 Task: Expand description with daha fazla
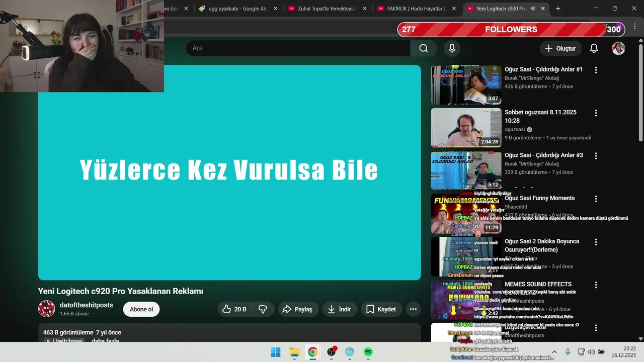105,340
